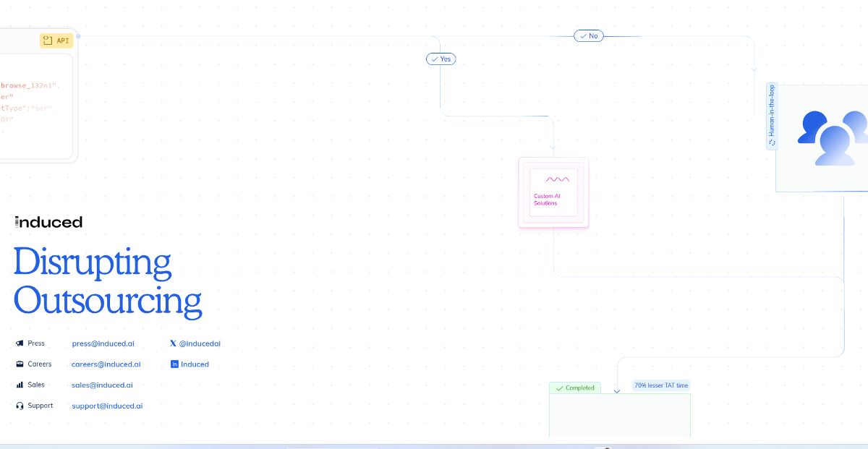The width and height of the screenshot is (868, 449).
Task: Click the X (Twitter) icon
Action: 173,343
